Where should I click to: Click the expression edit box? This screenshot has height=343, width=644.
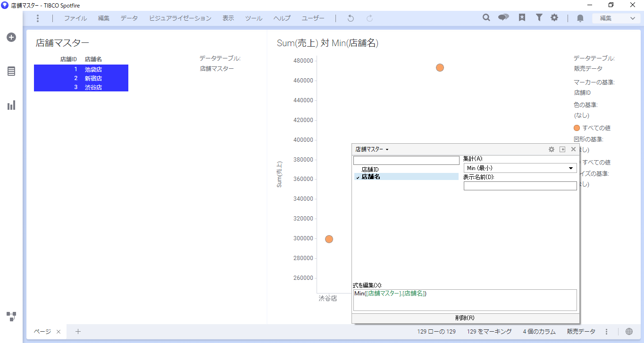coord(465,300)
